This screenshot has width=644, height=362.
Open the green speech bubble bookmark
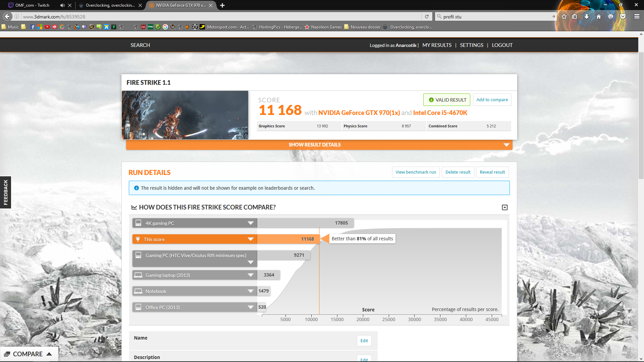pyautogui.click(x=99, y=27)
